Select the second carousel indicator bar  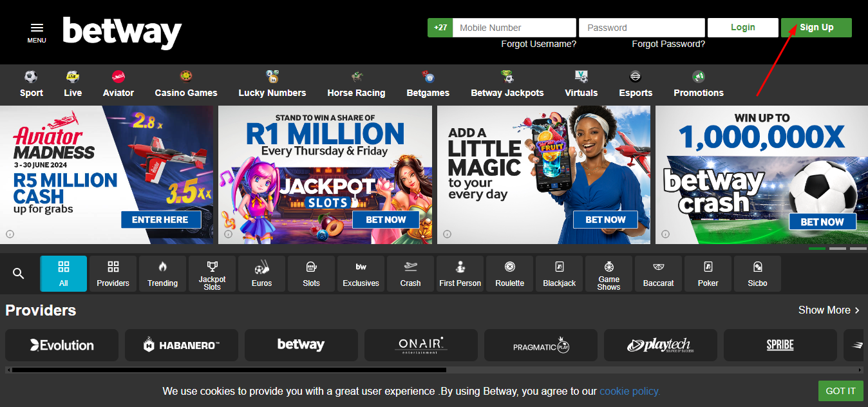pyautogui.click(x=837, y=249)
